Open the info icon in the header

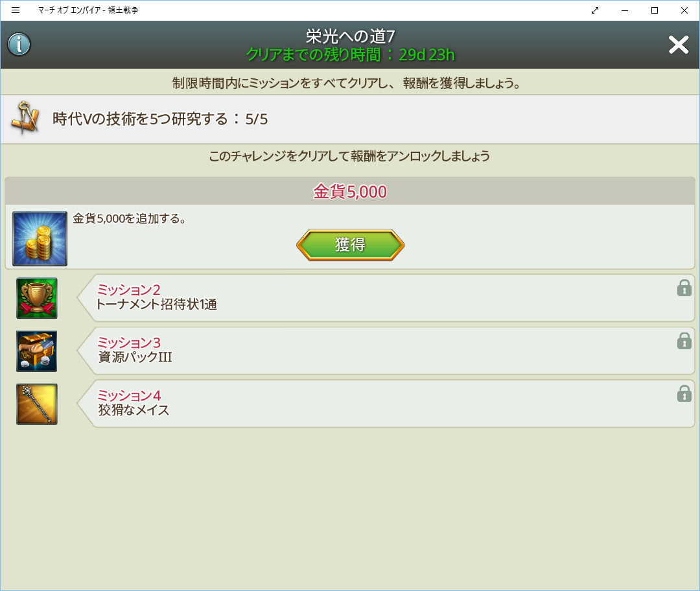pos(18,45)
